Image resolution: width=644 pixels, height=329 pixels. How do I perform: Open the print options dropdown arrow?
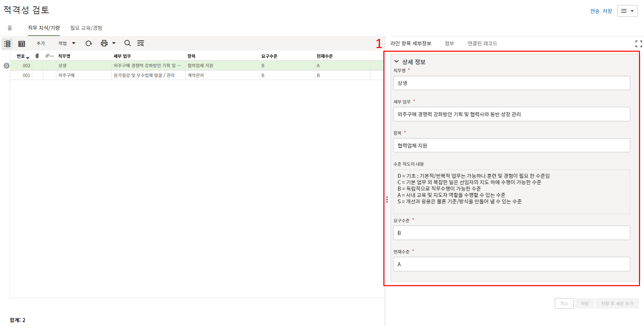click(114, 43)
